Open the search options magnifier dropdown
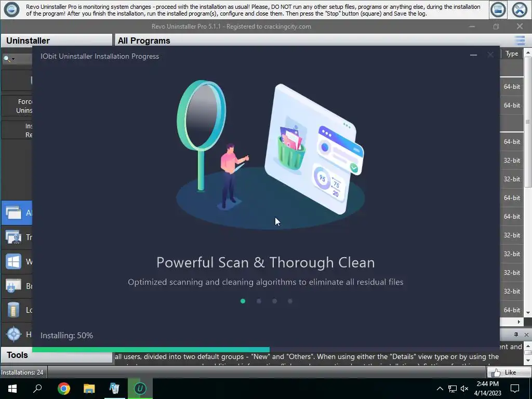This screenshot has width=532, height=399. (x=9, y=59)
